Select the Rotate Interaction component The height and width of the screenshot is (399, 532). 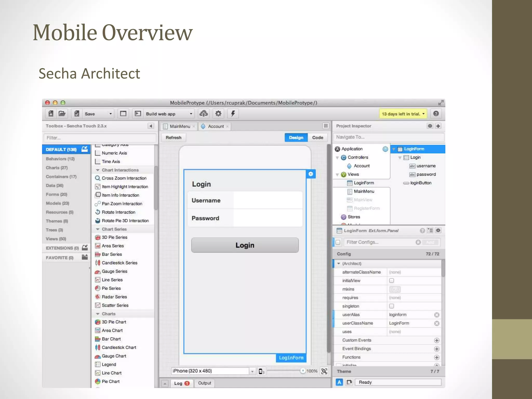click(x=115, y=212)
